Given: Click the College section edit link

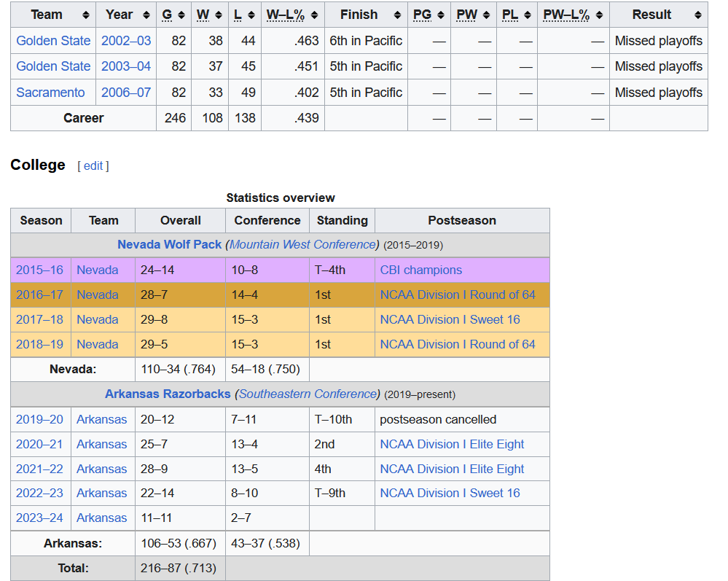Looking at the screenshot, I should (93, 165).
